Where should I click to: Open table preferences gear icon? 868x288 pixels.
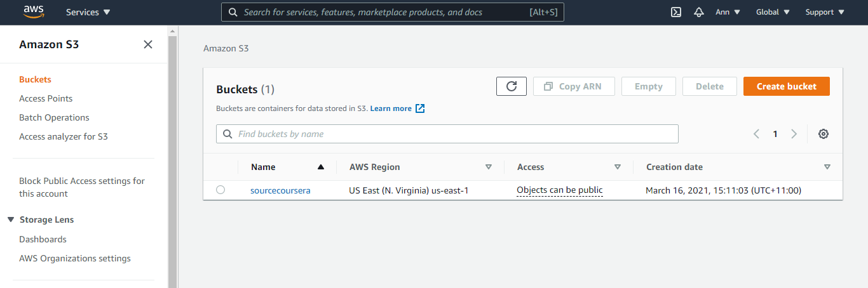[x=824, y=134]
